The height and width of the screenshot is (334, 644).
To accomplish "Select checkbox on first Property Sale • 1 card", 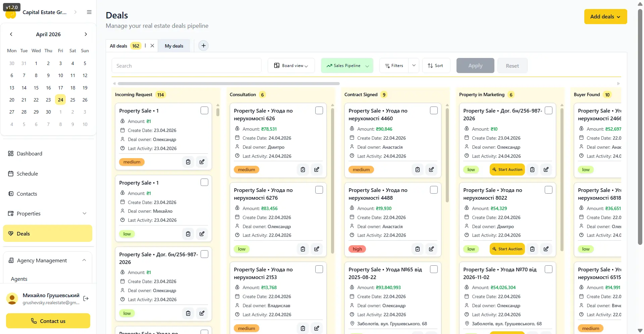I will (x=204, y=111).
